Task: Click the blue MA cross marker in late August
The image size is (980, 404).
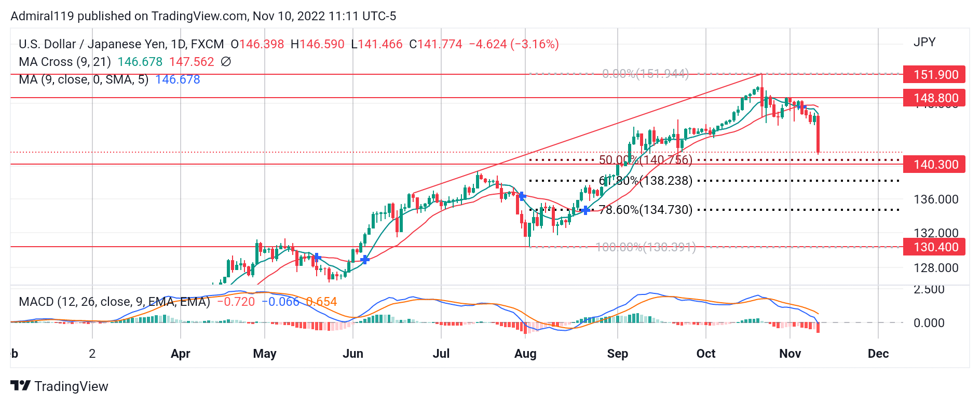Action: [586, 210]
